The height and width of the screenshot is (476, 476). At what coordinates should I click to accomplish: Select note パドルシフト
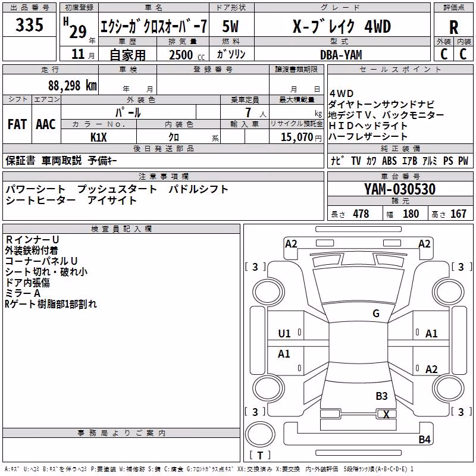(199, 189)
